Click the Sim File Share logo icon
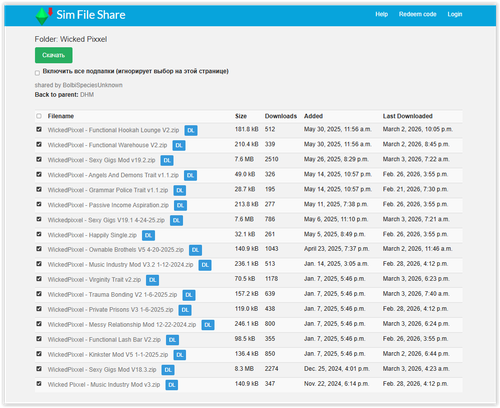Screen dimensions: 500x408 (44, 15)
